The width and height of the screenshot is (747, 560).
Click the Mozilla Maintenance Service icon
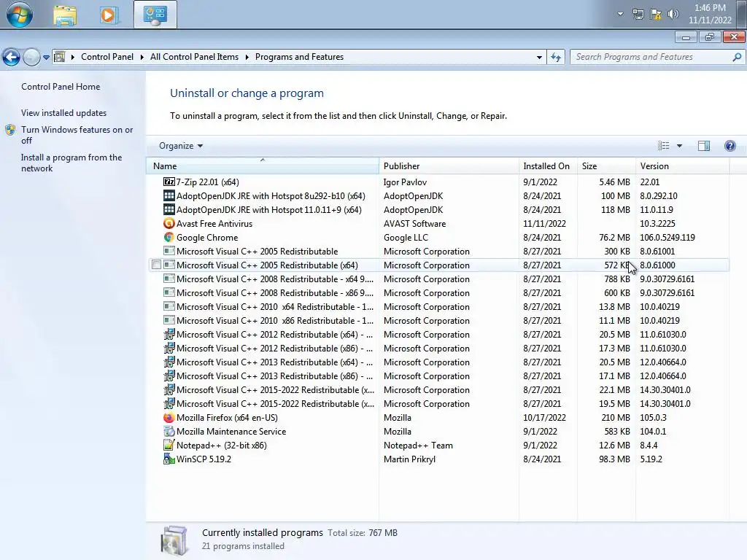169,432
